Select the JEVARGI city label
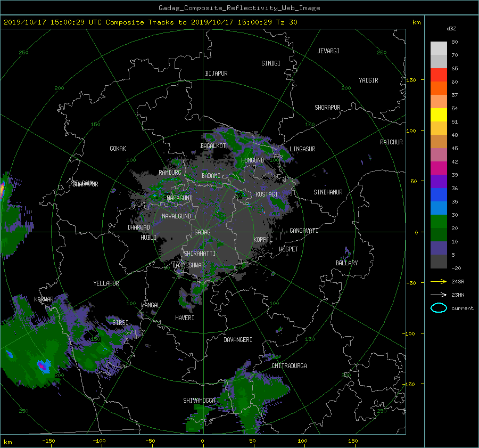 pos(328,51)
